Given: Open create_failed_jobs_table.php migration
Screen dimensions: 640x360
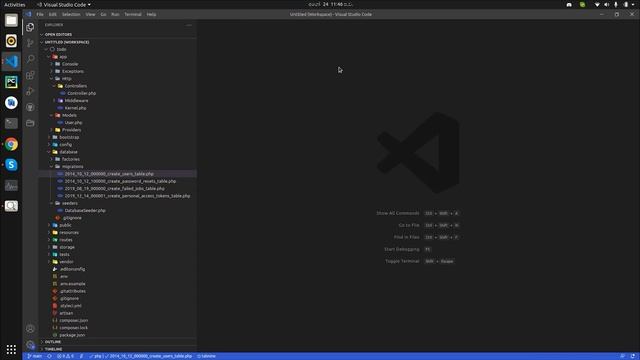Looking at the screenshot, I should 114,189.
